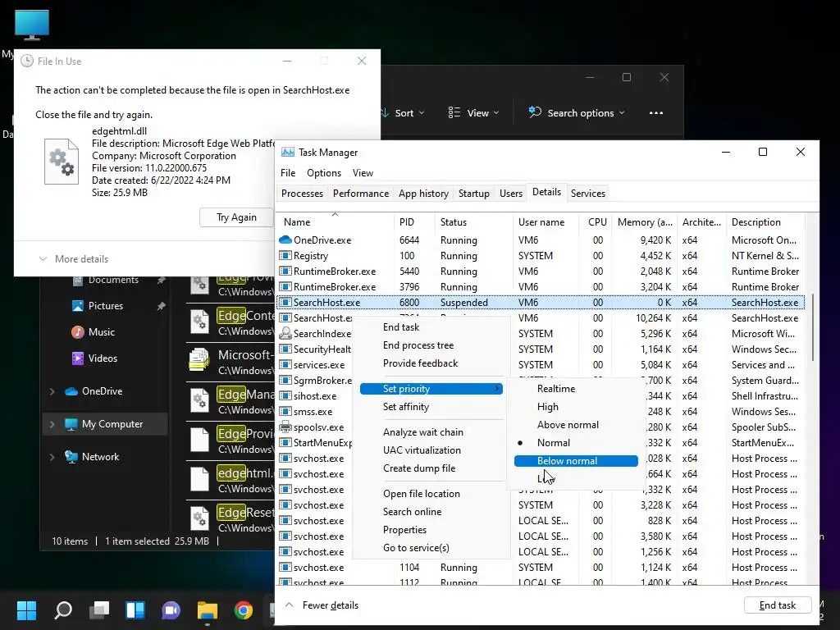Choose Open file location in context menu
This screenshot has height=630, width=840.
pos(422,493)
